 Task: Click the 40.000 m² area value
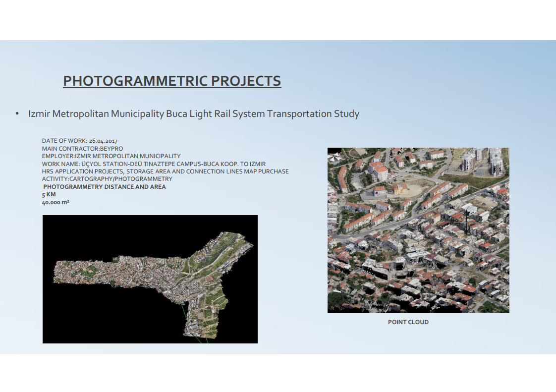(56, 202)
